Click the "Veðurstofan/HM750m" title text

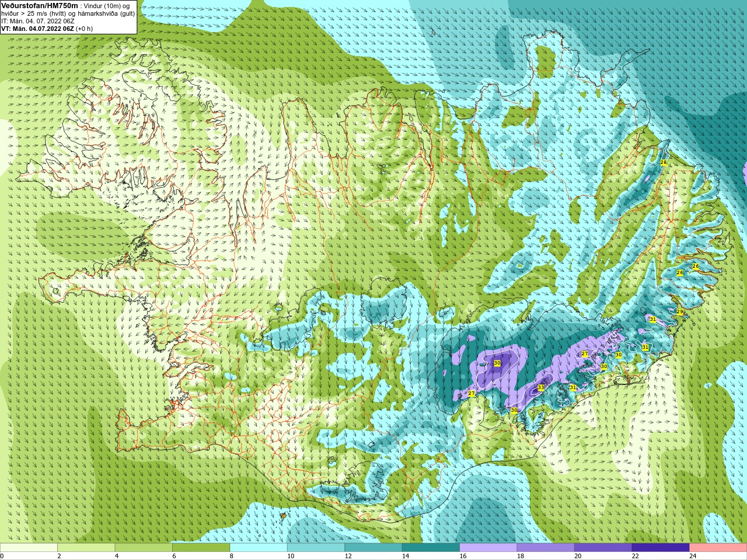(x=40, y=5)
